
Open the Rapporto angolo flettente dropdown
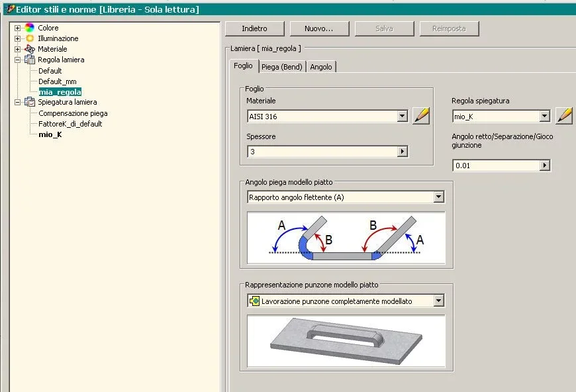click(x=438, y=197)
